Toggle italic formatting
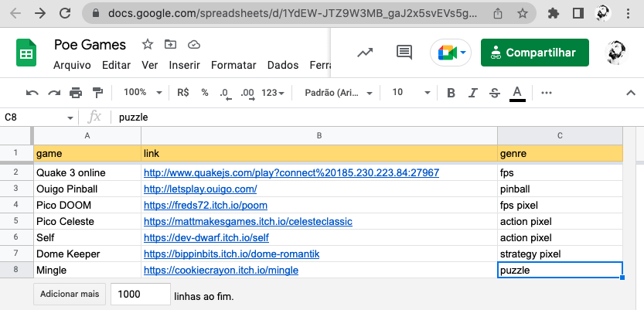Image resolution: width=644 pixels, height=310 pixels. click(472, 94)
